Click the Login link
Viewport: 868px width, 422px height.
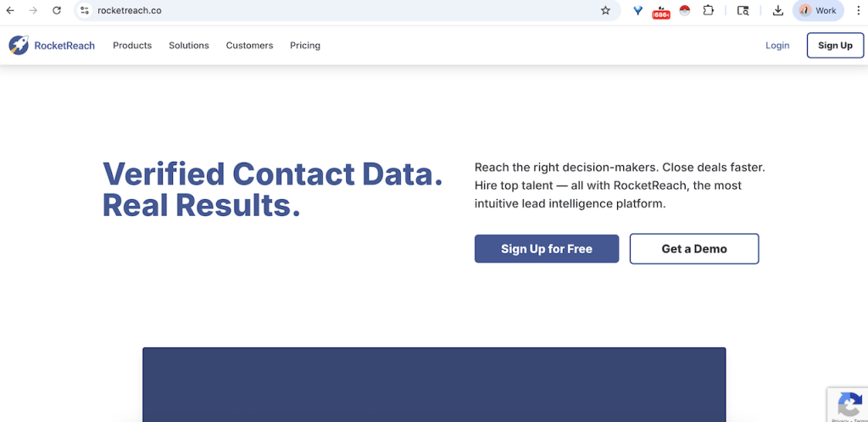tap(777, 46)
